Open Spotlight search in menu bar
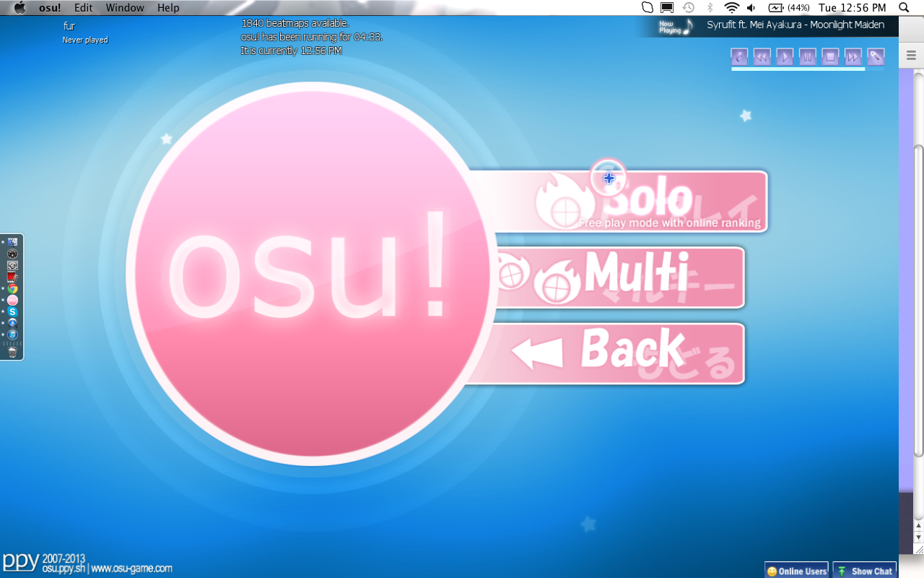Viewport: 924px width, 578px height. point(904,8)
